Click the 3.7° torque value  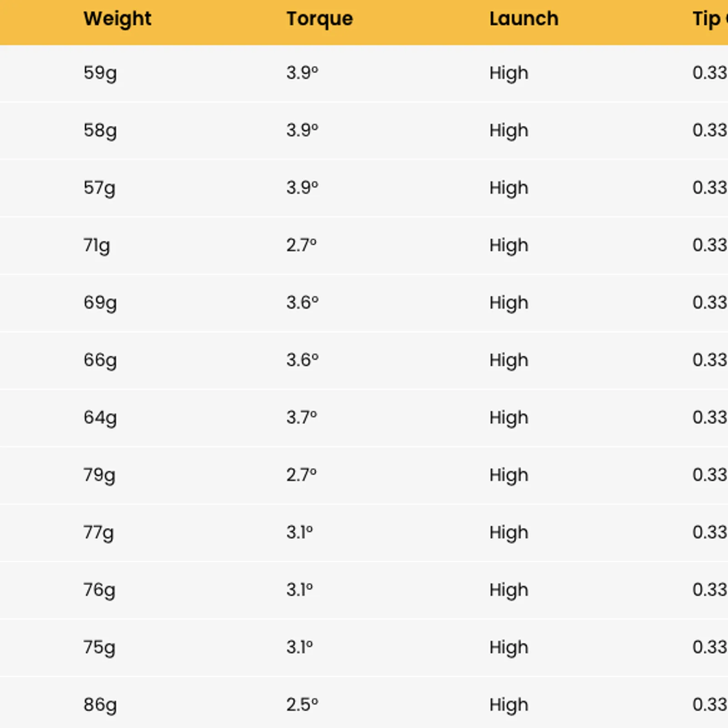point(301,417)
